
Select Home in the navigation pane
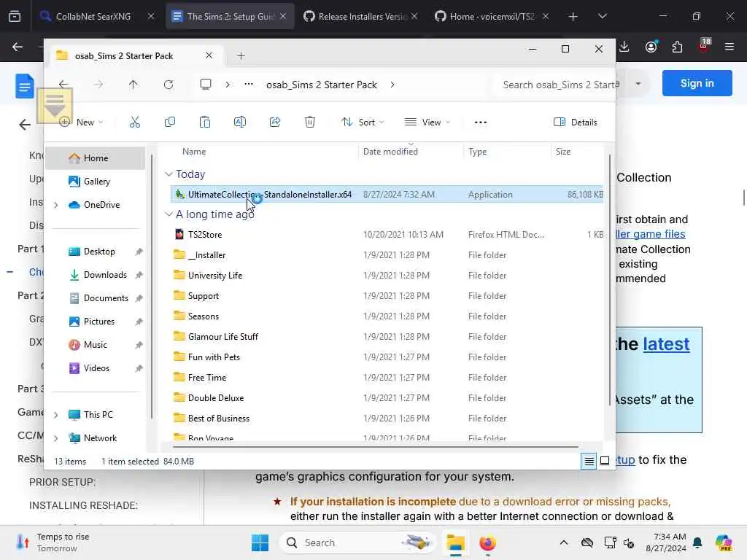[x=96, y=158]
